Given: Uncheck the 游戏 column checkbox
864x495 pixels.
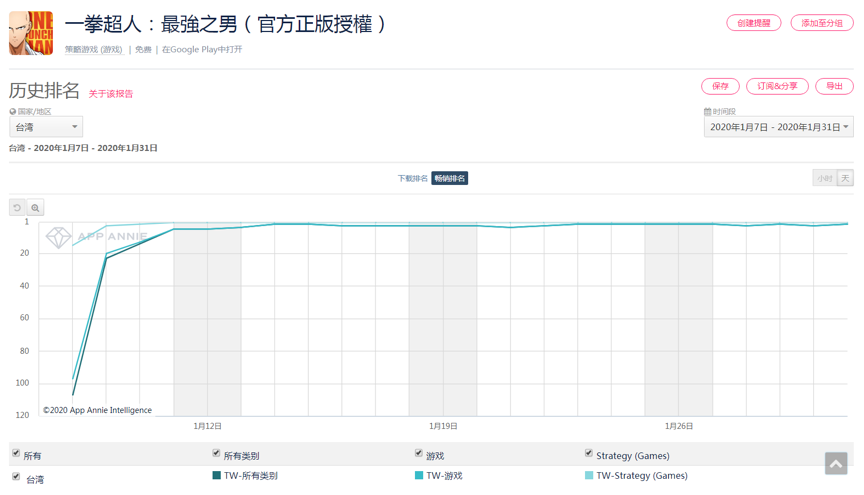Looking at the screenshot, I should 418,454.
